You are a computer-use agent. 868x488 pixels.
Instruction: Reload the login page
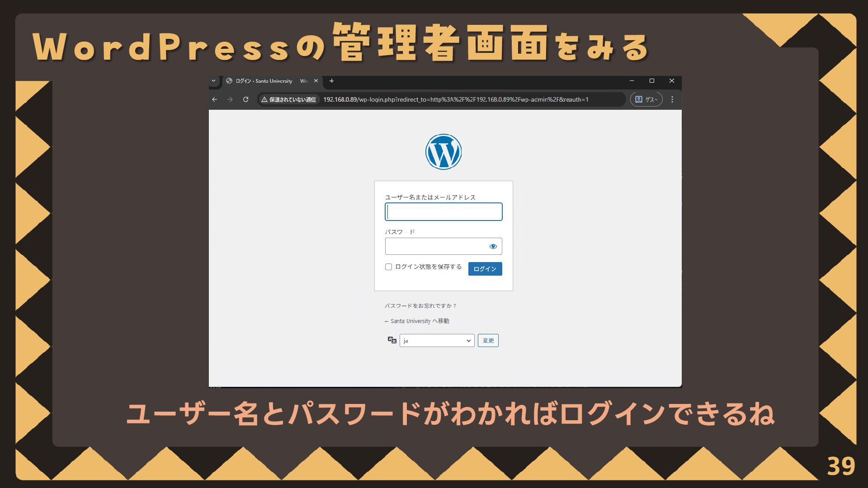245,99
